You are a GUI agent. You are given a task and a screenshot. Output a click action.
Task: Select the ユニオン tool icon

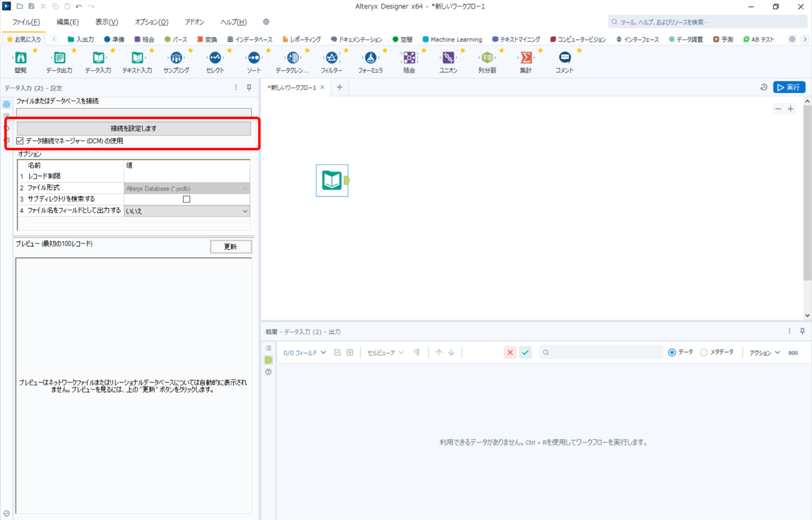[x=448, y=58]
